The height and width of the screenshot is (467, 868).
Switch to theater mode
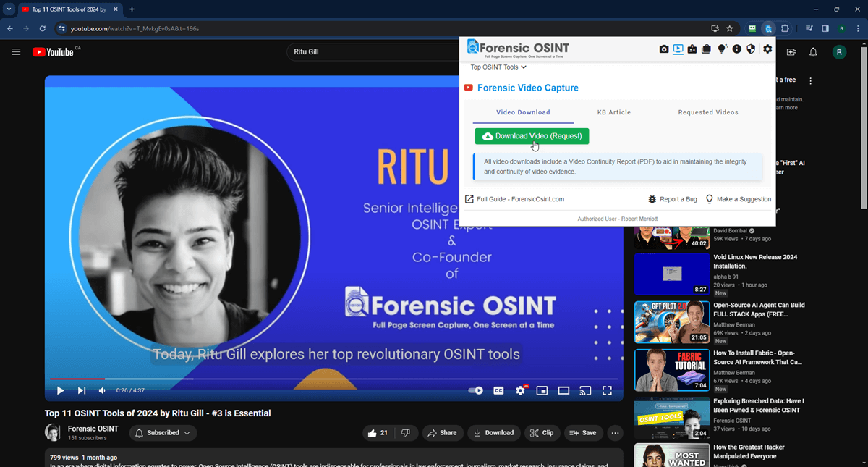pos(563,390)
